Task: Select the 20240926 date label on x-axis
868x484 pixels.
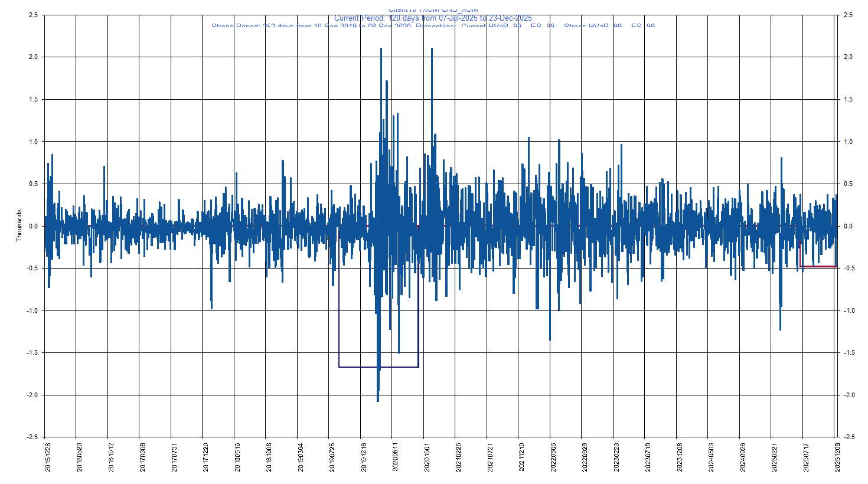Action: coord(742,458)
